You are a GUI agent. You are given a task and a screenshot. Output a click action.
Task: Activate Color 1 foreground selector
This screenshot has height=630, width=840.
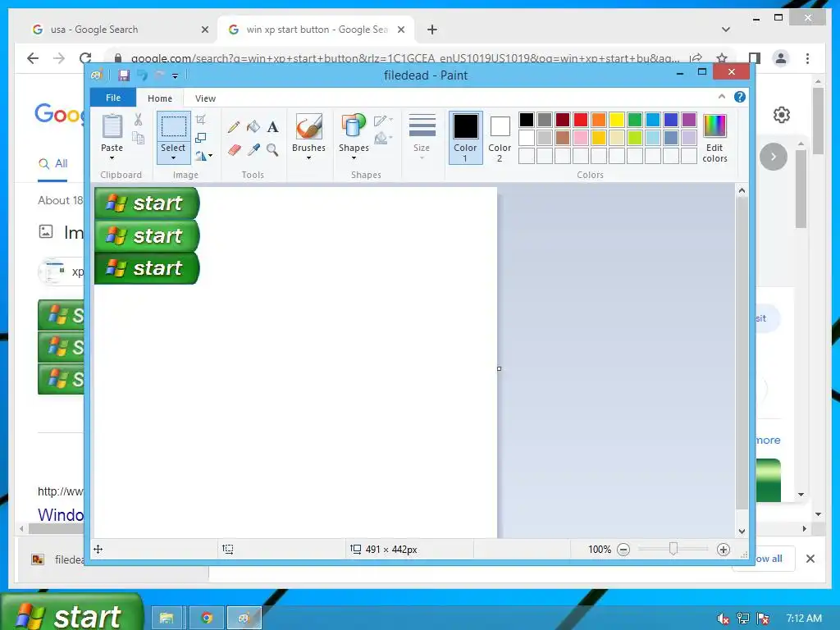465,138
